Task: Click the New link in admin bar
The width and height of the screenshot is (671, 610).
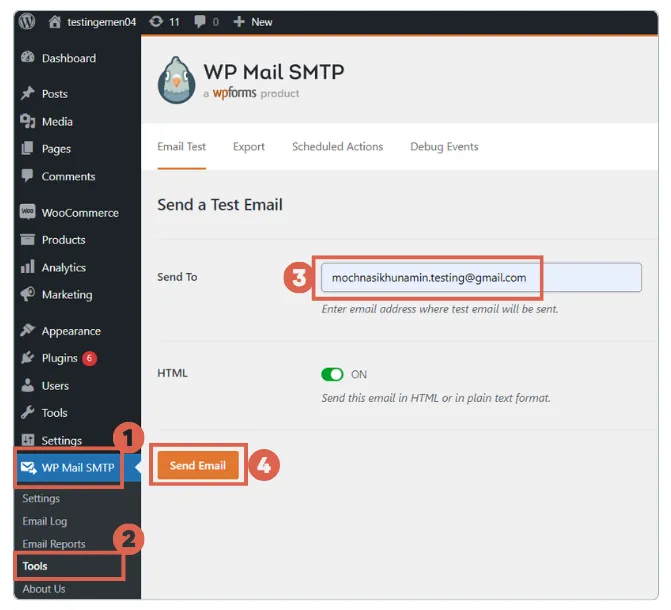Action: (261, 22)
